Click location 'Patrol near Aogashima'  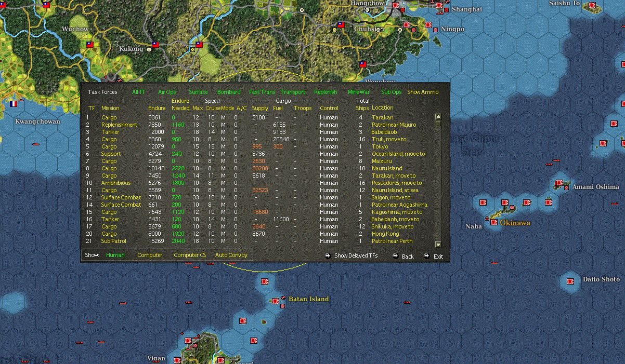click(399, 205)
